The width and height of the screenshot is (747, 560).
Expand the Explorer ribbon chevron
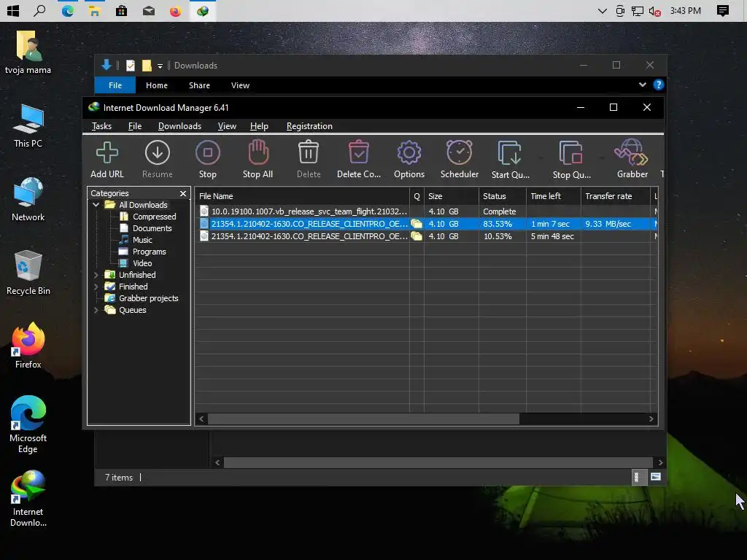pyautogui.click(x=642, y=85)
